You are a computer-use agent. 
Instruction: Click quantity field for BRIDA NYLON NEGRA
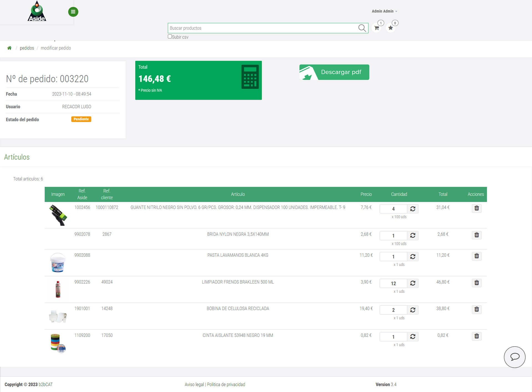tap(393, 235)
